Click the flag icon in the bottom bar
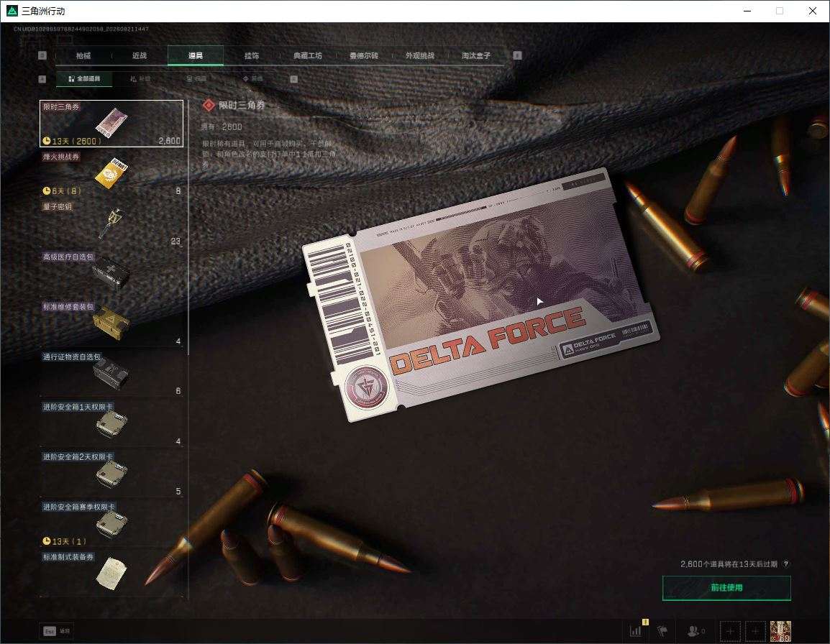Viewport: 830px width, 644px height. [662, 631]
